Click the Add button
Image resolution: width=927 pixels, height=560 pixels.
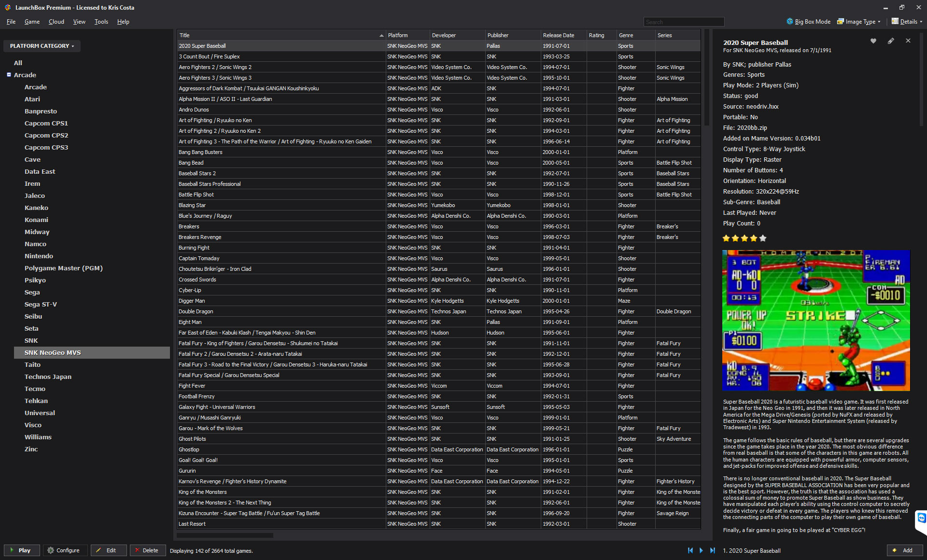[x=905, y=550]
